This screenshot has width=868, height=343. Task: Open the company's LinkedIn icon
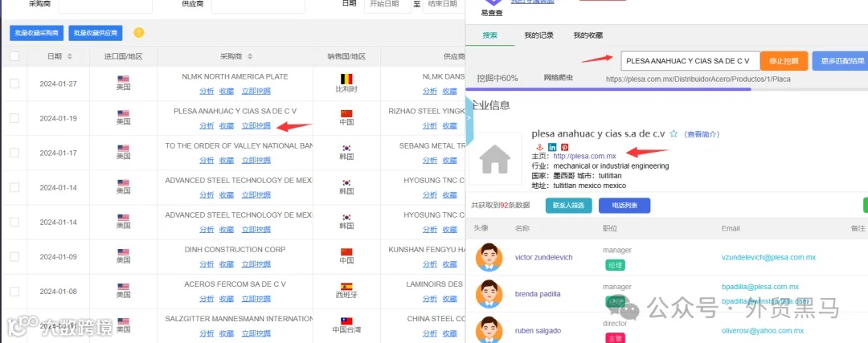(552, 147)
